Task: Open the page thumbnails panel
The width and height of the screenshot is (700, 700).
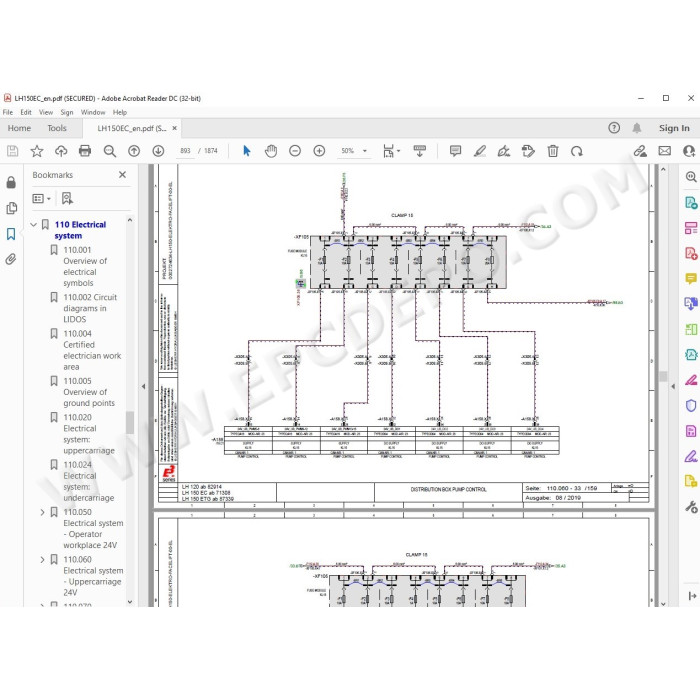Action: [12, 208]
